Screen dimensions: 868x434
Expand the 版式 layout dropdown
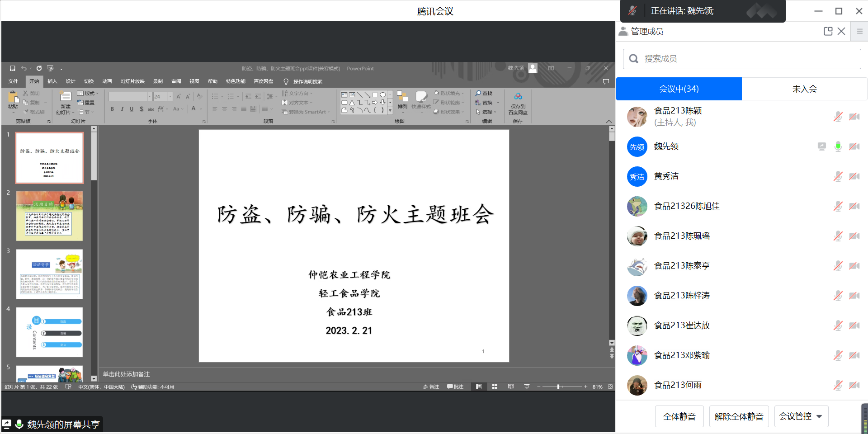[x=89, y=94]
